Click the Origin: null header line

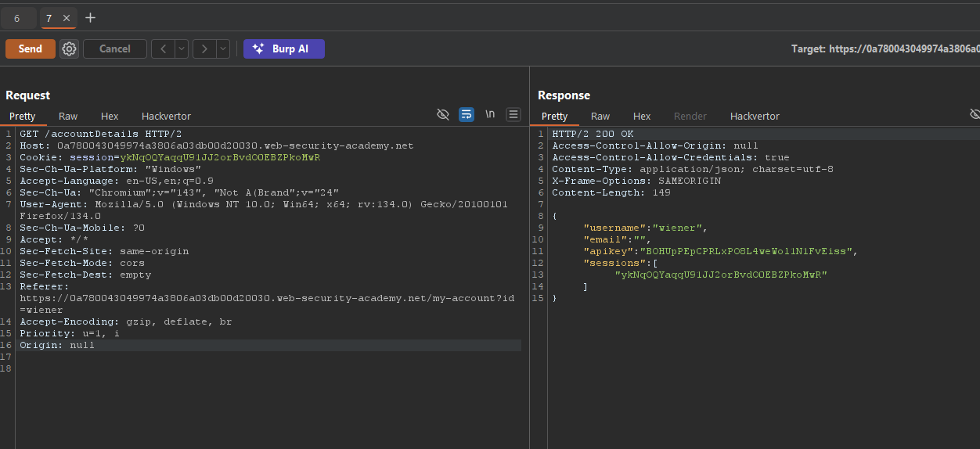(x=57, y=345)
